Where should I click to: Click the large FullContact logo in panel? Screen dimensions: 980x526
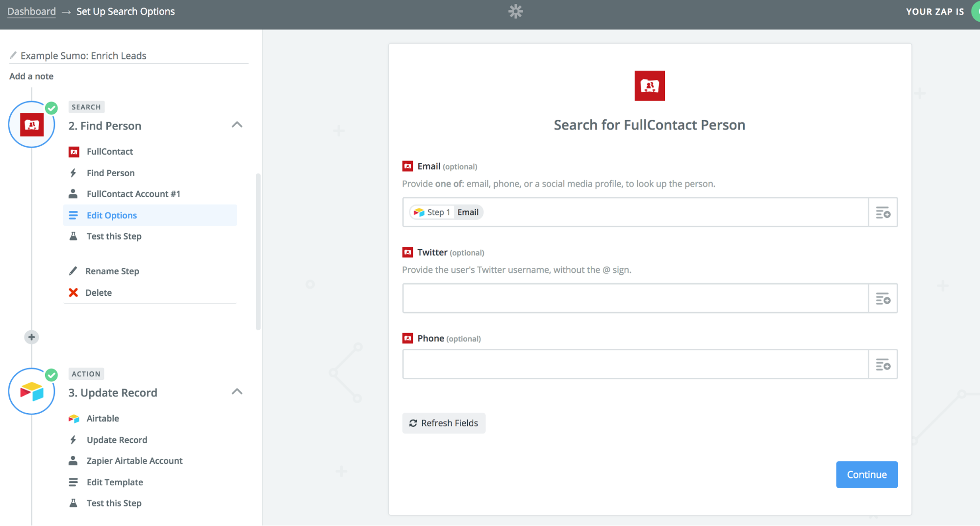tap(650, 86)
